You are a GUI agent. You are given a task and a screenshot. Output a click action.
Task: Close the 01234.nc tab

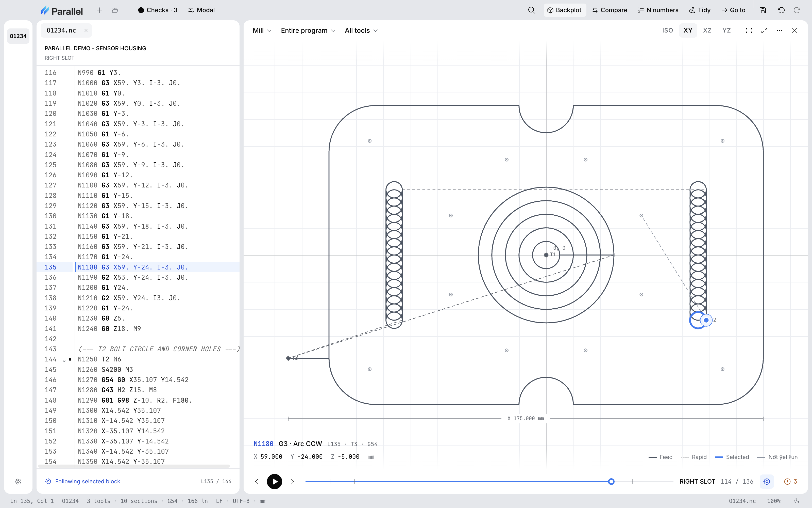[86, 30]
